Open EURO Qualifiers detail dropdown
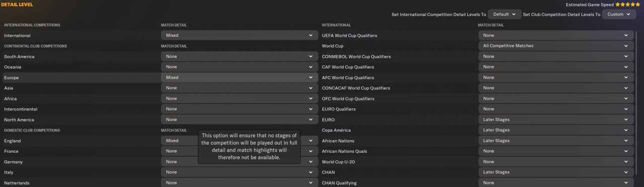The width and height of the screenshot is (644, 187). pyautogui.click(x=556, y=109)
